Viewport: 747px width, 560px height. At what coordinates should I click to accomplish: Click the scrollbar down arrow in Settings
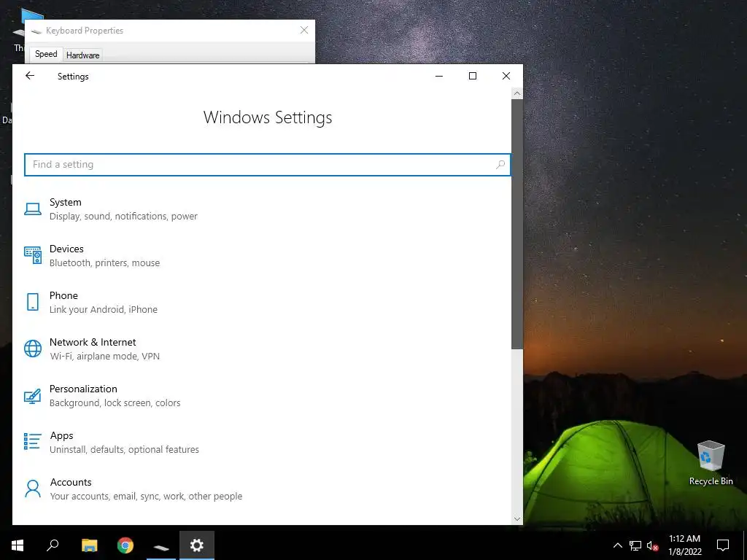coord(517,519)
